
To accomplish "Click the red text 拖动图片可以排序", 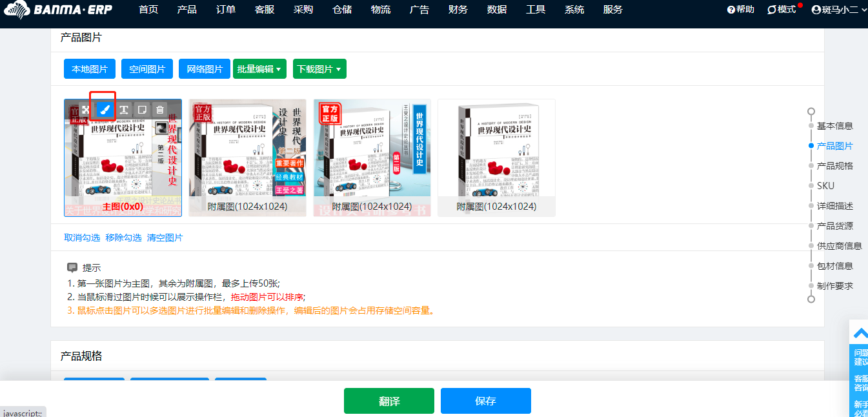I will (x=267, y=297).
